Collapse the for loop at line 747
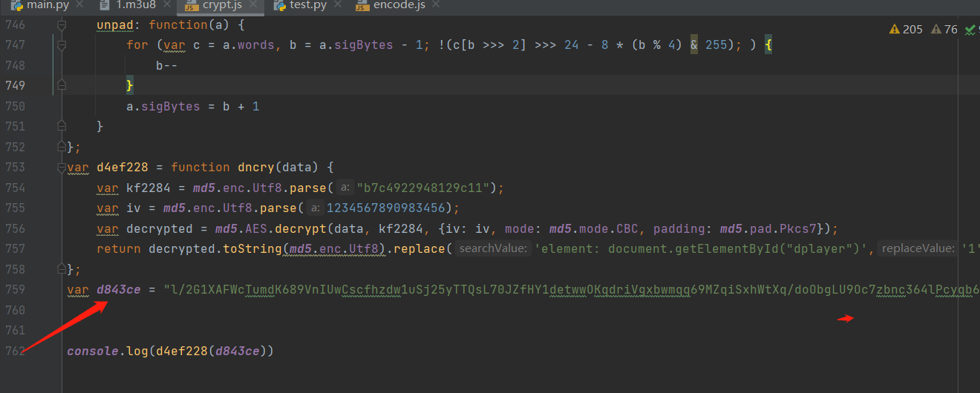The height and width of the screenshot is (393, 980). tap(62, 45)
